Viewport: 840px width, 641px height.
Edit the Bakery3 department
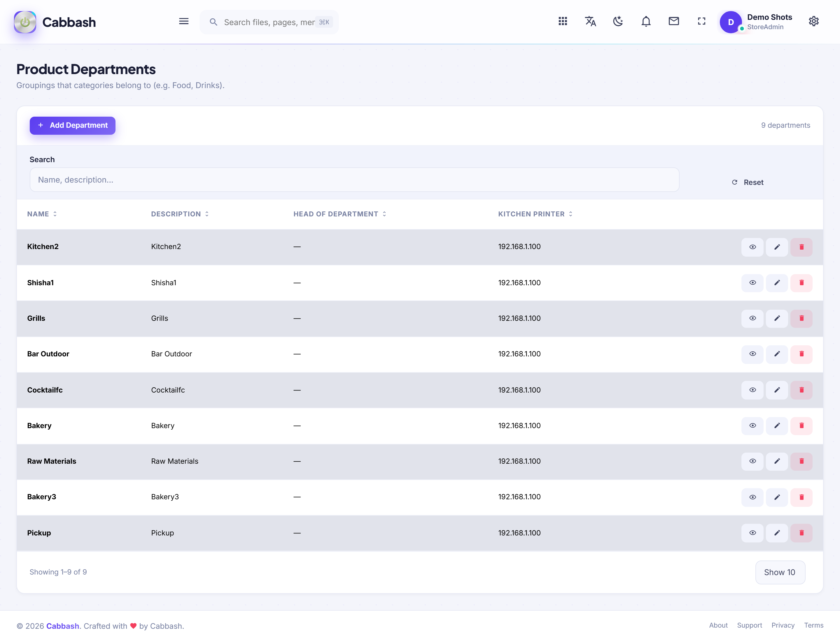(x=777, y=497)
